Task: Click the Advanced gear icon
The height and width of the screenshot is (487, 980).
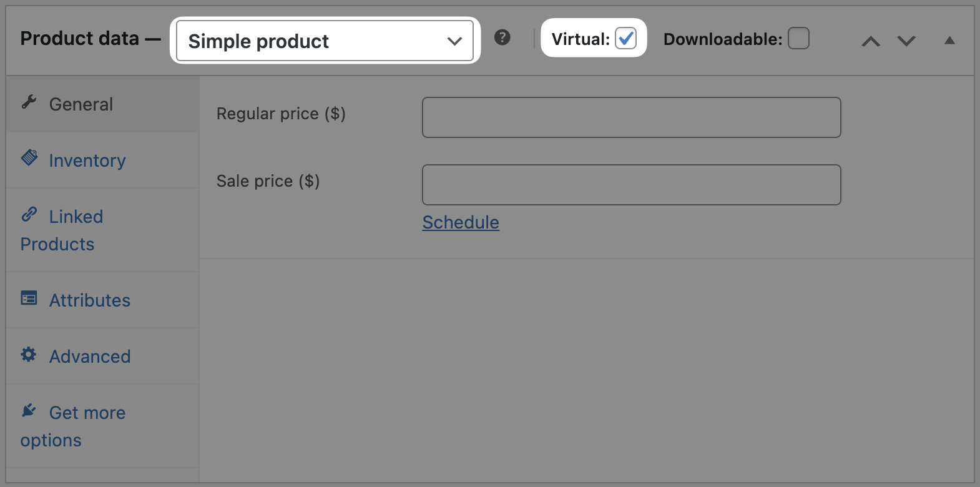Action: [29, 355]
